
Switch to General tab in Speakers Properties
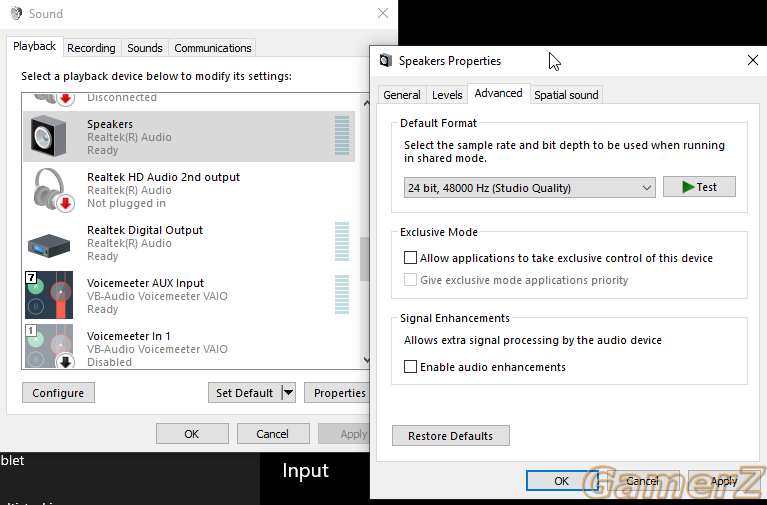pos(402,95)
